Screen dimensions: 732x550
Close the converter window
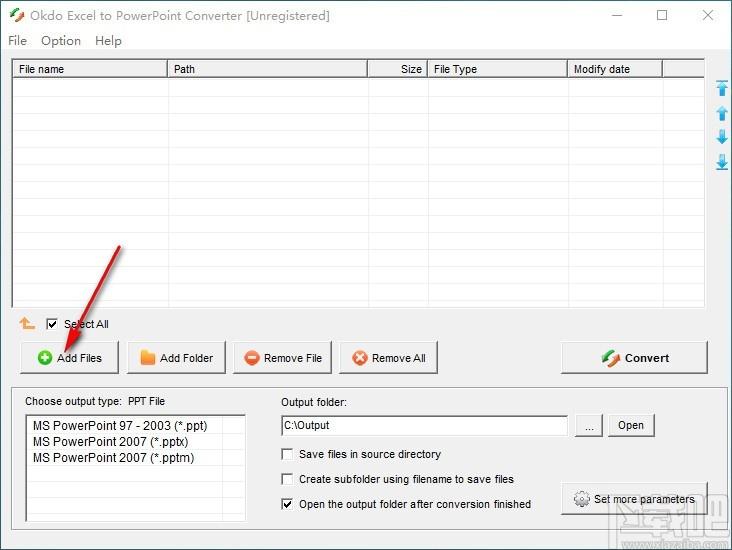click(x=708, y=15)
